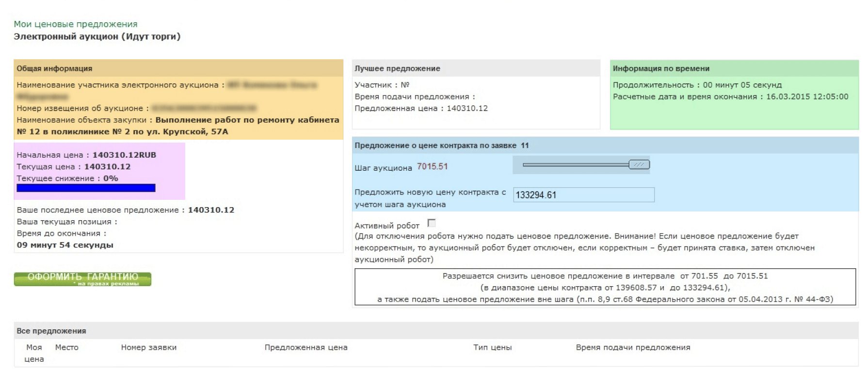Image resolution: width=868 pixels, height=388 pixels.
Task: Focus the new contract price input field
Action: point(583,195)
